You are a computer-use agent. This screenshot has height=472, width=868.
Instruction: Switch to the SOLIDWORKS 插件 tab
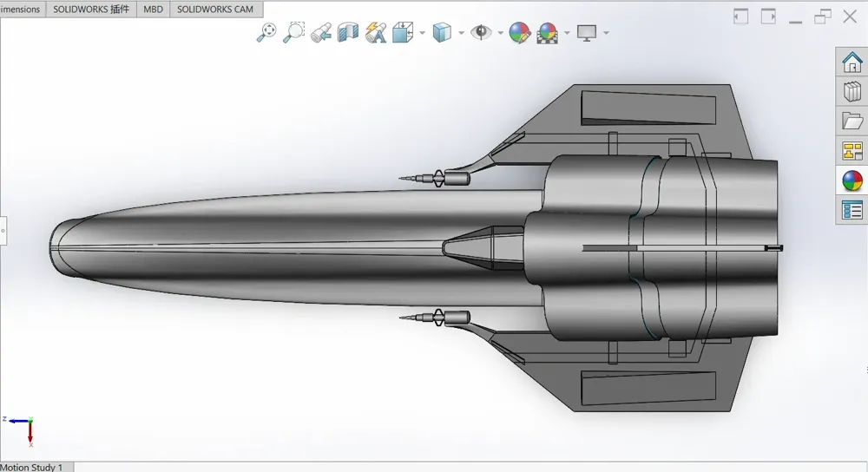[x=91, y=10]
